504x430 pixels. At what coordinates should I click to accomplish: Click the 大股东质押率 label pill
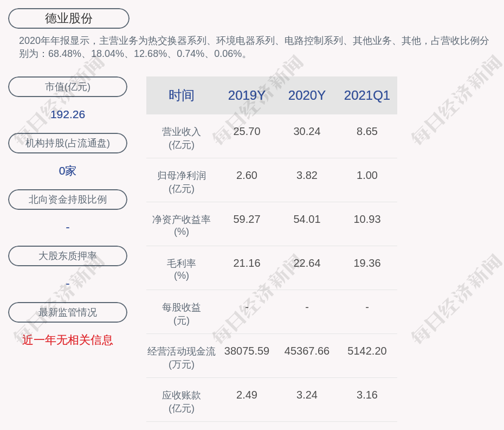click(x=68, y=256)
